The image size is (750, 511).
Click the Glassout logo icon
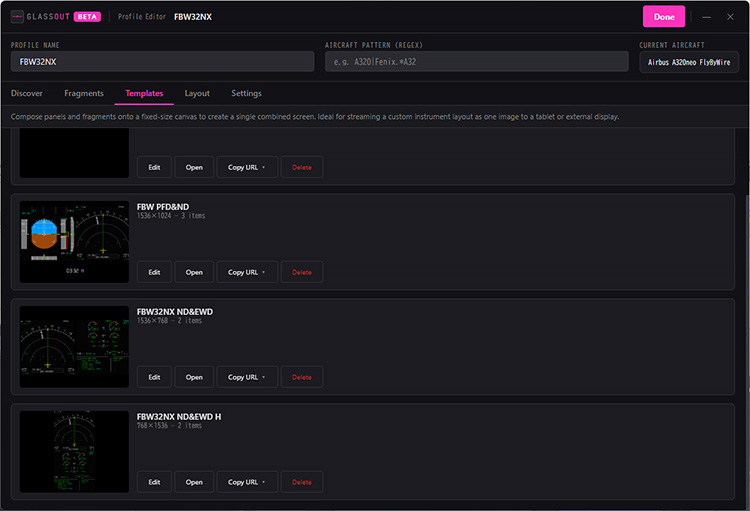point(17,17)
